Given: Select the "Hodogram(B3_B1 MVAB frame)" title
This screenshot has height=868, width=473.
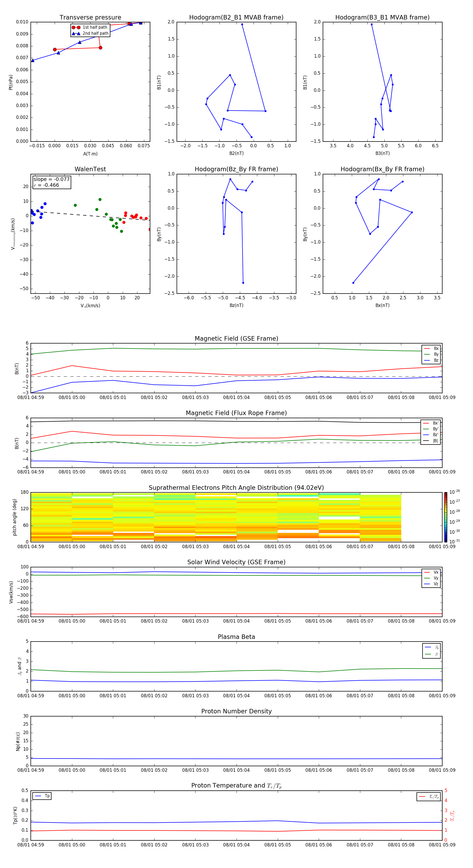Looking at the screenshot, I should click(382, 18).
